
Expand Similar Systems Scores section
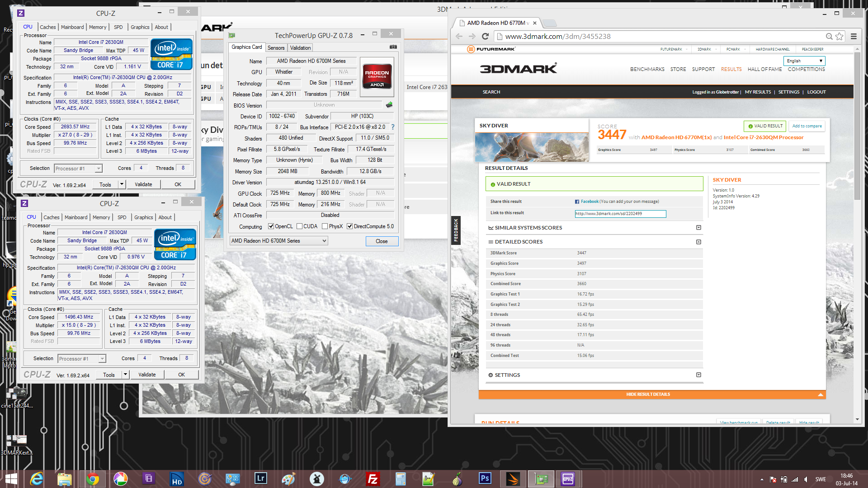[x=698, y=228]
